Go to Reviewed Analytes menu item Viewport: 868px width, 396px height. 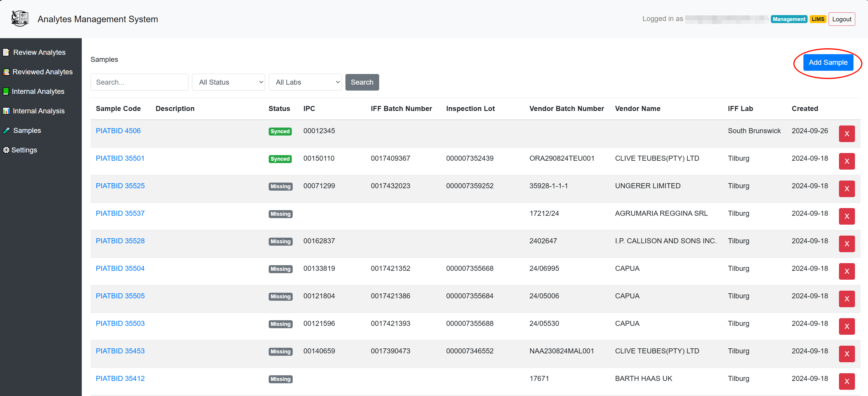click(42, 72)
